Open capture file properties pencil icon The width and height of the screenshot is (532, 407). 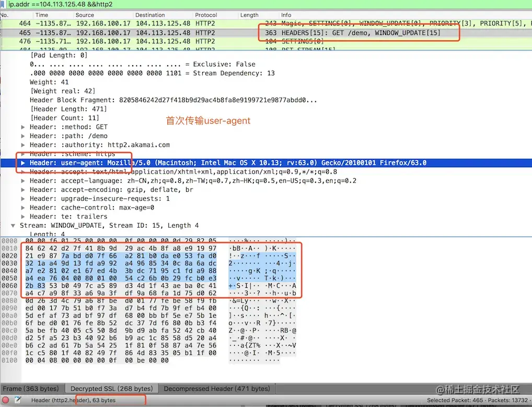(18, 400)
